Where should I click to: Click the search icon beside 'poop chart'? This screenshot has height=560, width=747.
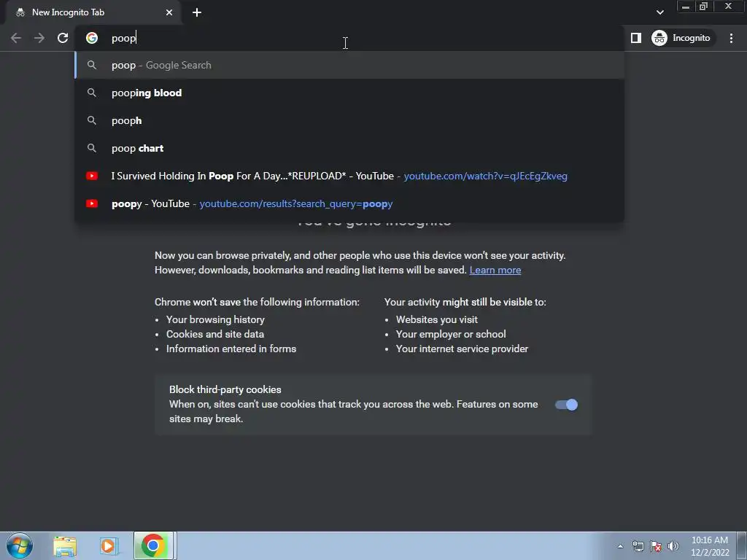pos(92,148)
